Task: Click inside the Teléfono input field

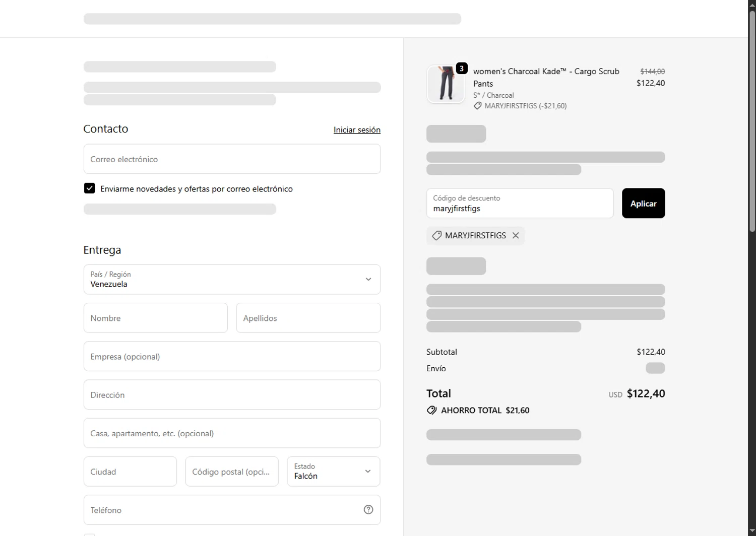Action: point(222,510)
